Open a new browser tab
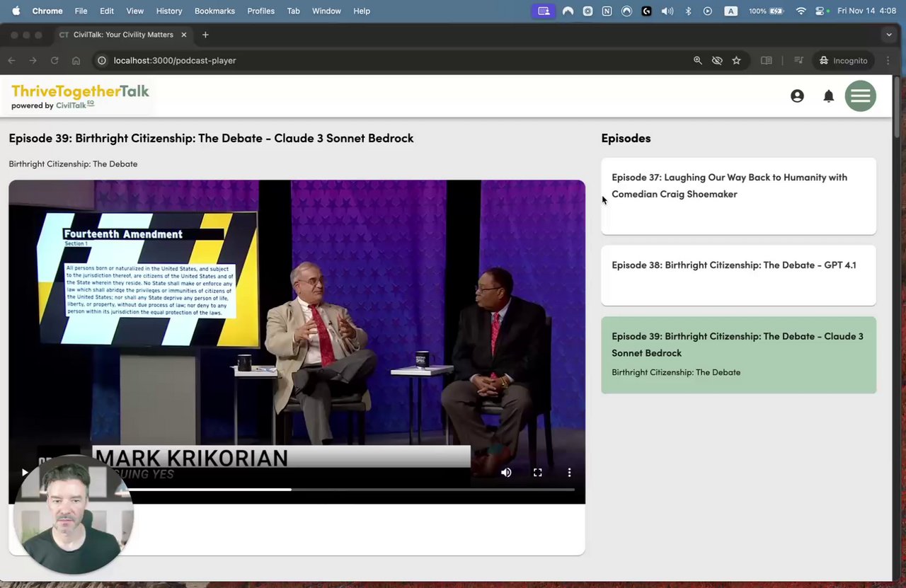 pos(205,35)
